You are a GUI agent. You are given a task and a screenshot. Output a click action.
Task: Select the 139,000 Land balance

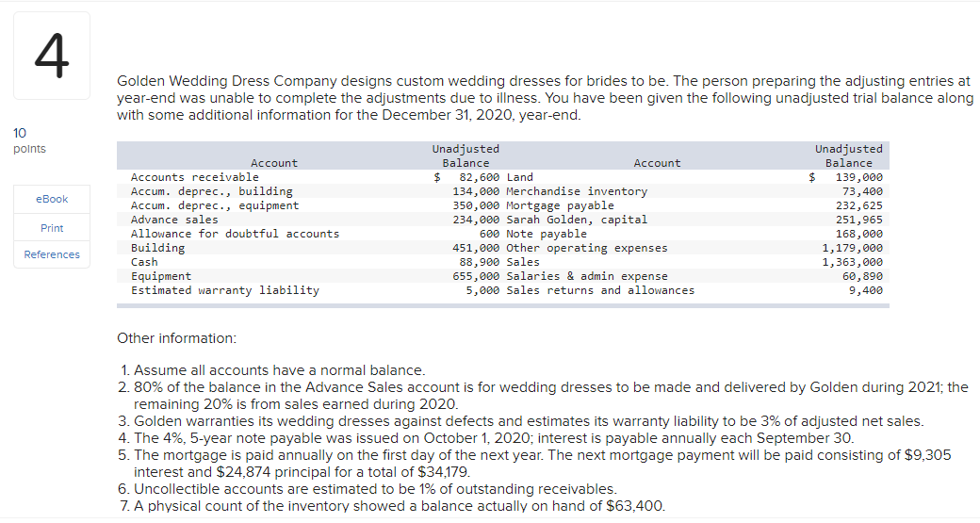(859, 177)
